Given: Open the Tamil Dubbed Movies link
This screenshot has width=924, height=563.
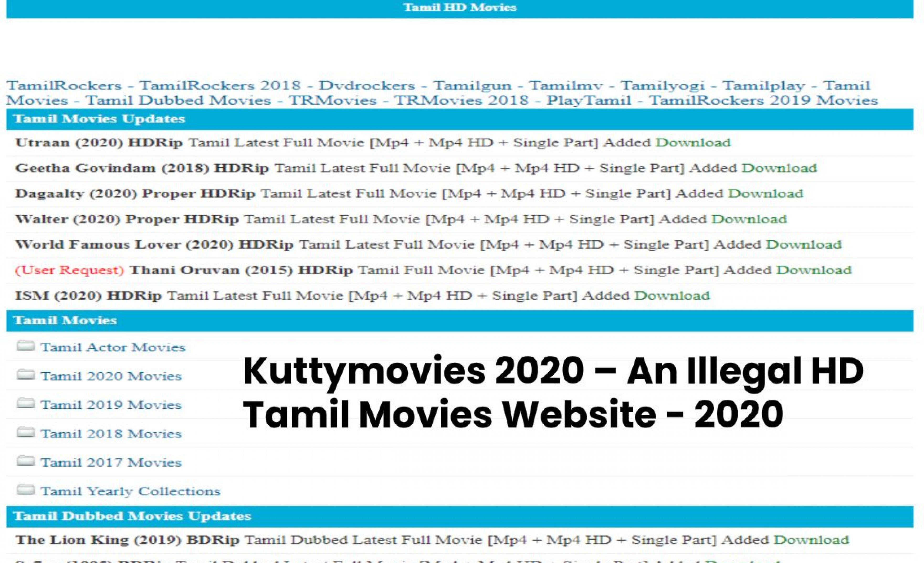Looking at the screenshot, I should [178, 101].
